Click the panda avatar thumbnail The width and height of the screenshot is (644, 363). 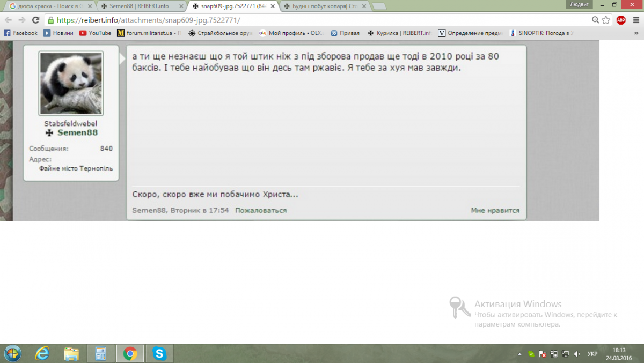[71, 83]
